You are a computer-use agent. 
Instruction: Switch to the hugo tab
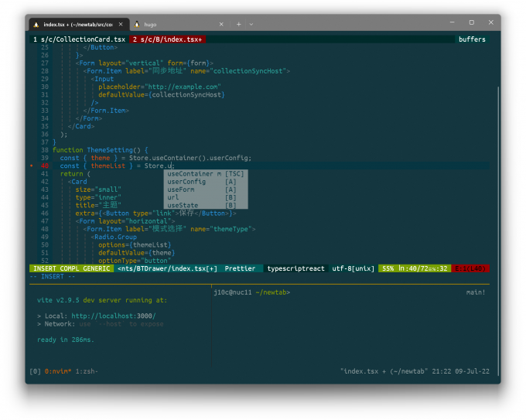click(179, 25)
